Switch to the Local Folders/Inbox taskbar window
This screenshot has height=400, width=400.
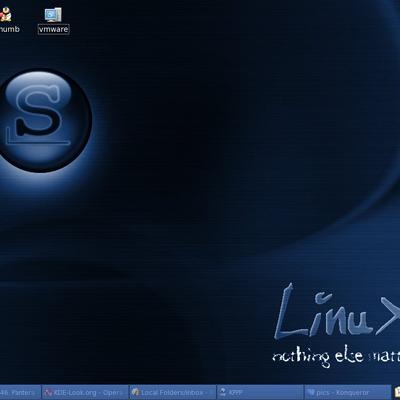point(172,393)
